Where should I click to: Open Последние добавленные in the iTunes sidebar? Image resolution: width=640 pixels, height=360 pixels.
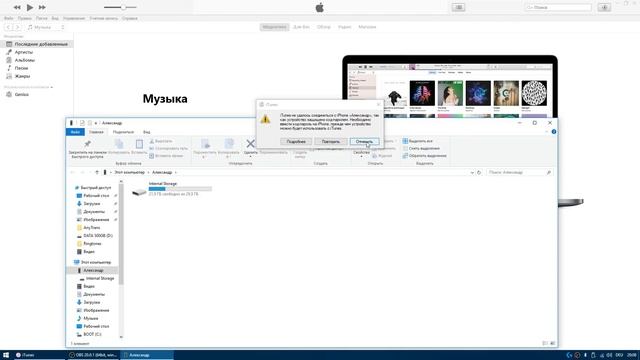[x=37, y=44]
